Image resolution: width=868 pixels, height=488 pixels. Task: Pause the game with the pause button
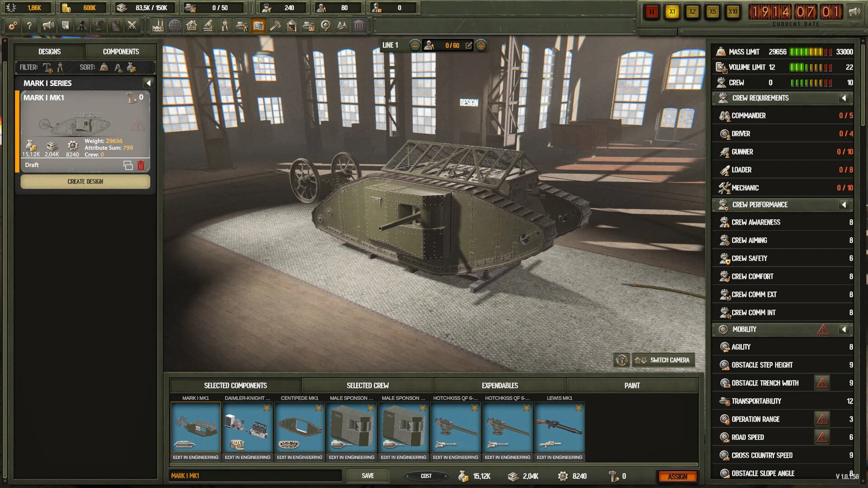(x=652, y=12)
